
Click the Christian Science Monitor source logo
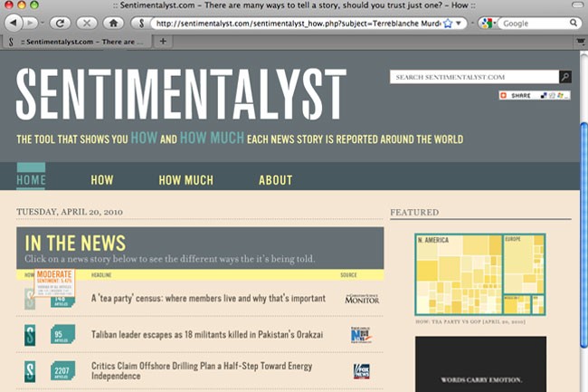(x=362, y=299)
